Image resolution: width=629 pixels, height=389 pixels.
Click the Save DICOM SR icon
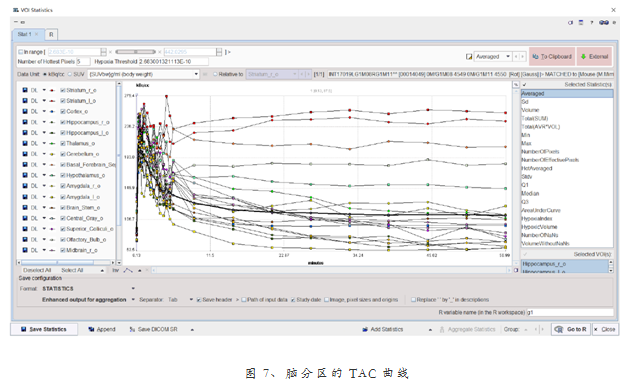(132, 329)
